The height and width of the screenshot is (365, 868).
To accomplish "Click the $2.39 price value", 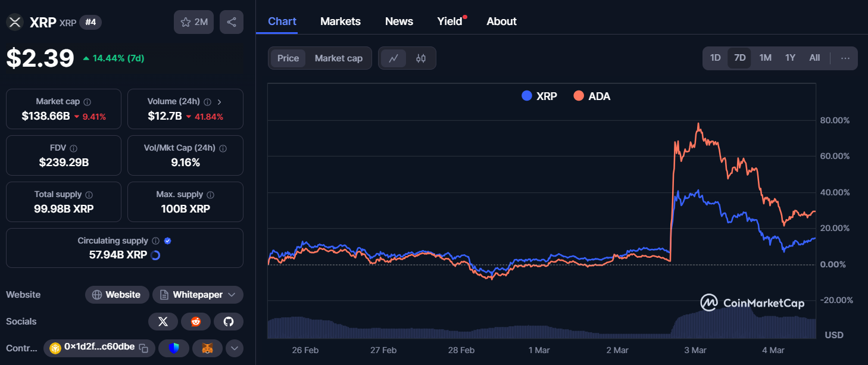I will click(x=40, y=58).
